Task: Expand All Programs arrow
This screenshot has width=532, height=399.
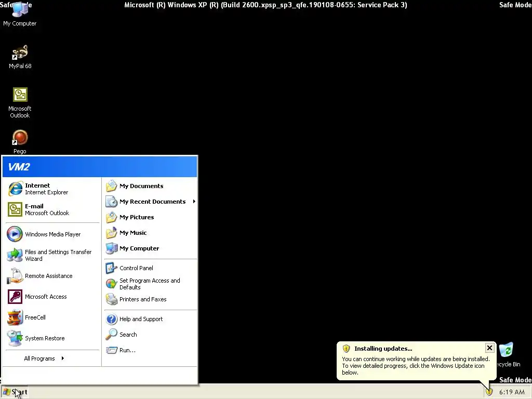Action: click(x=63, y=358)
